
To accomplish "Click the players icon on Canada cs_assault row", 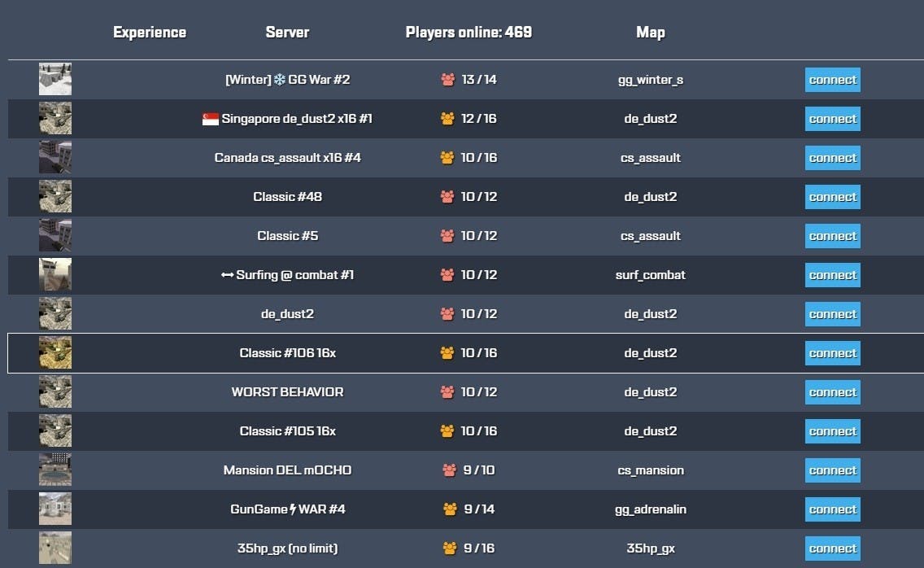I will click(447, 158).
